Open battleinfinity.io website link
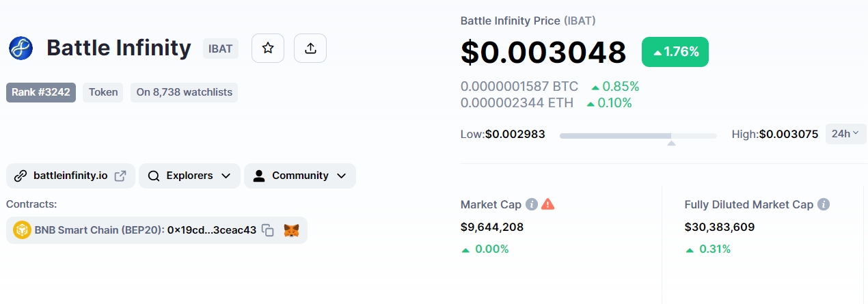This screenshot has height=304, width=868. 70,176
